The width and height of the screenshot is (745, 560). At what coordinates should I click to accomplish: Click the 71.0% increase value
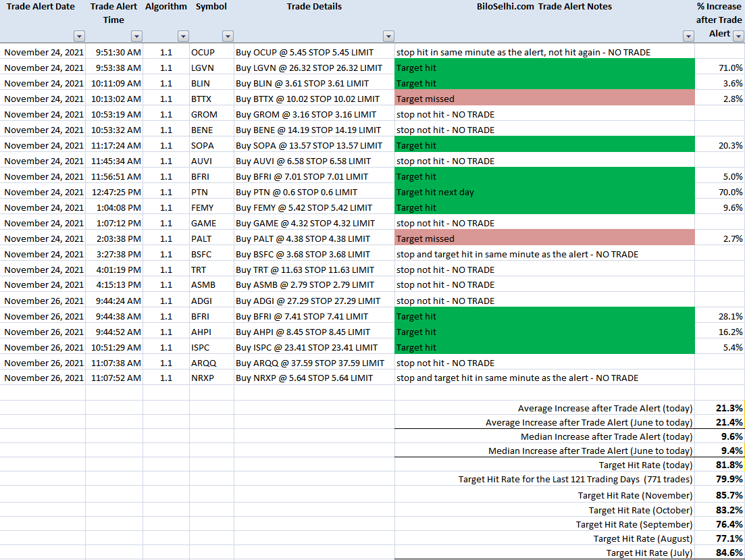point(730,68)
